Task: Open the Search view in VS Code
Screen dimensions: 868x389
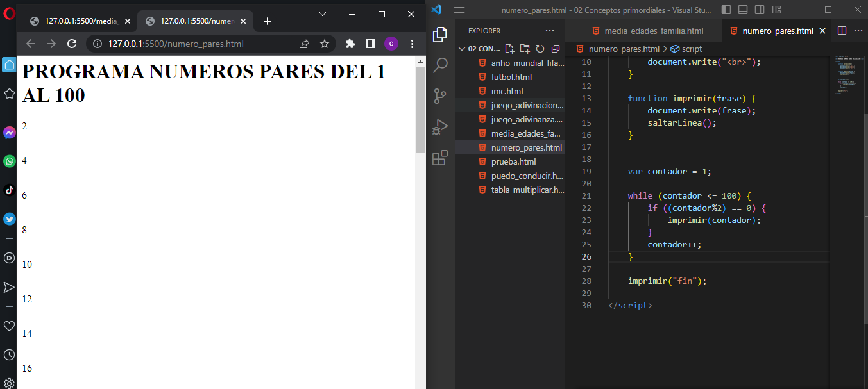Action: (440, 65)
